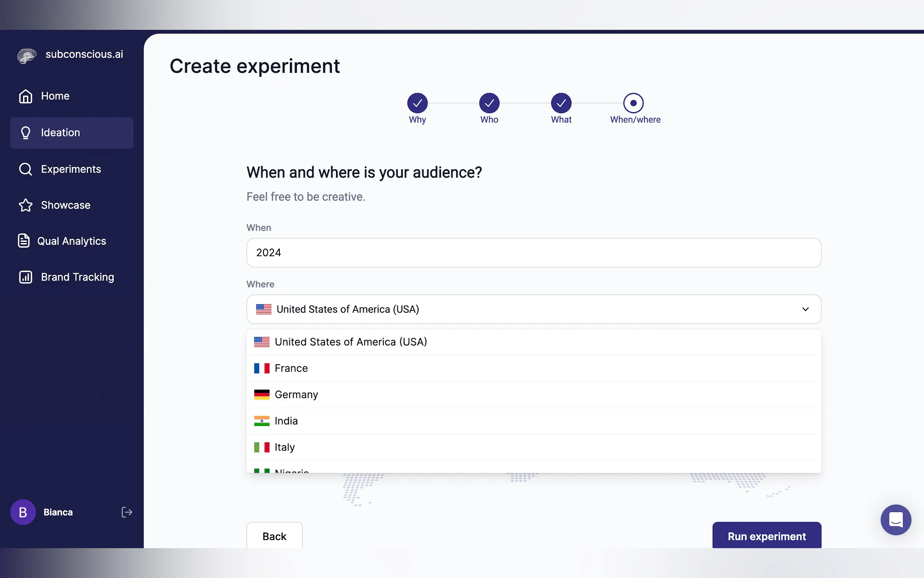Select Germany from the country list
The image size is (924, 578).
(x=296, y=395)
